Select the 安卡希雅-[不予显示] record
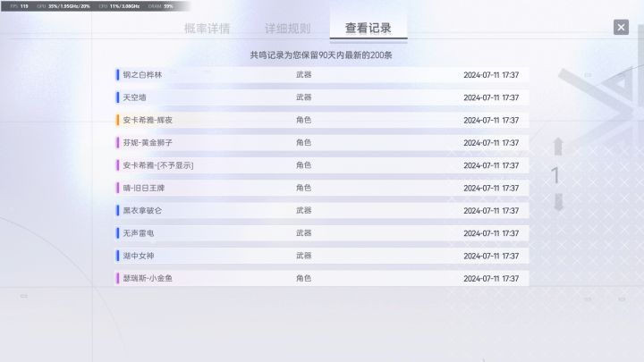The image size is (644, 362). point(322,165)
